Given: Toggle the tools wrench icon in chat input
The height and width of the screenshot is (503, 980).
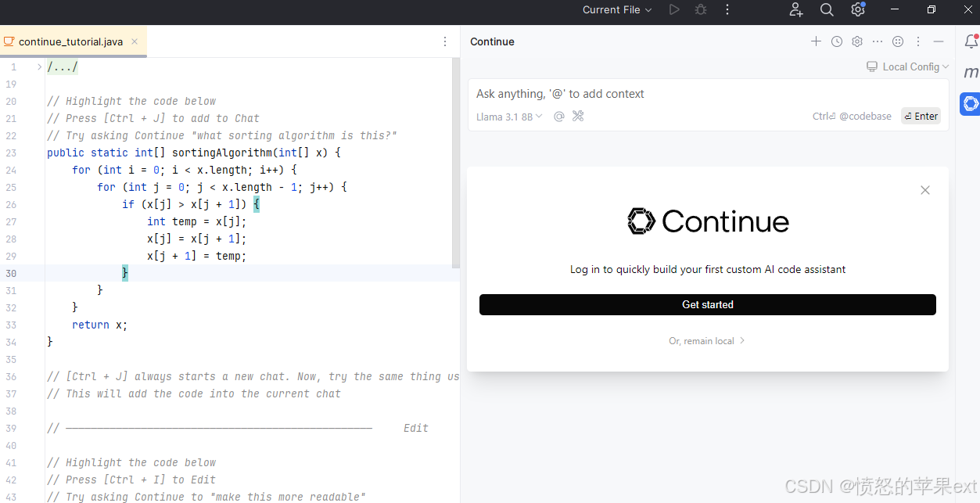Looking at the screenshot, I should click(578, 117).
